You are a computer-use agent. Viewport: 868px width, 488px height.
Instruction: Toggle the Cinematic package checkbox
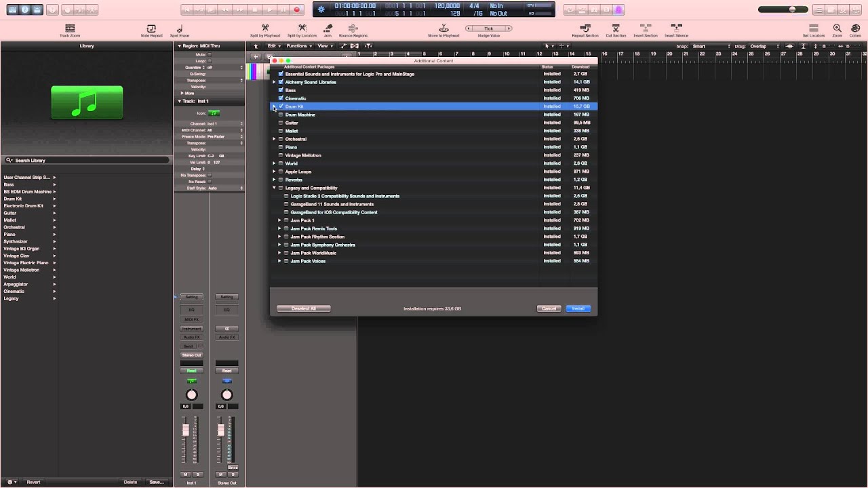(x=281, y=98)
